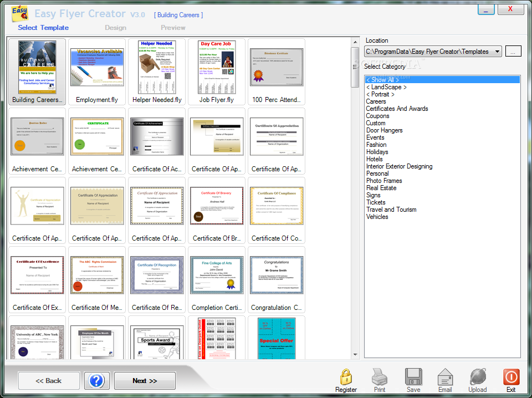Pick the Certificate Of Bravery template thumbnail
The width and height of the screenshot is (532, 398).
[217, 211]
